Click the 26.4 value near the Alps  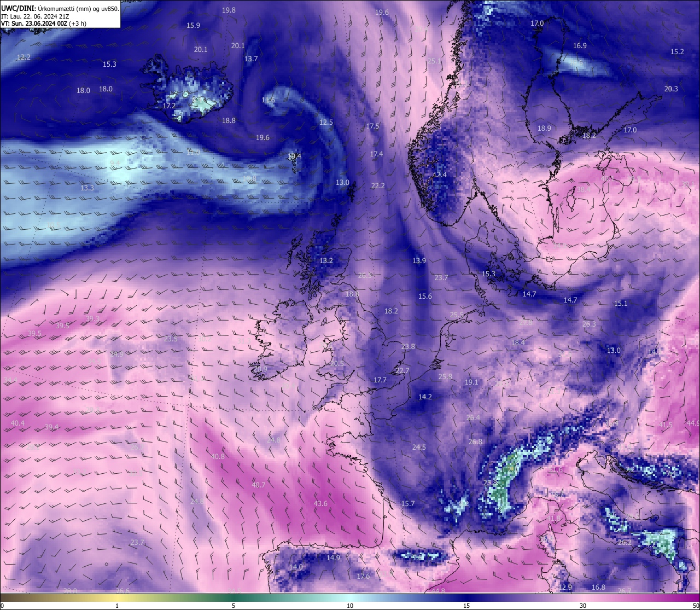click(x=473, y=418)
